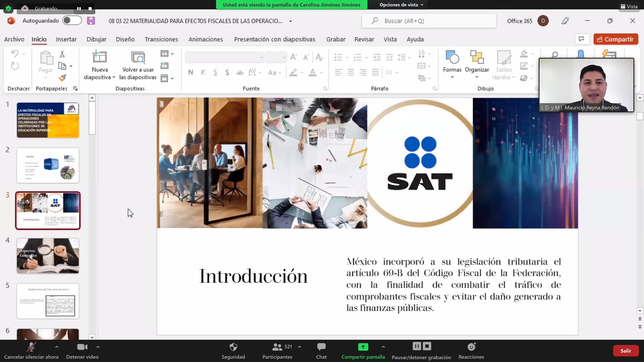
Task: Click Compartir pantalla in Zoom
Action: point(363,351)
